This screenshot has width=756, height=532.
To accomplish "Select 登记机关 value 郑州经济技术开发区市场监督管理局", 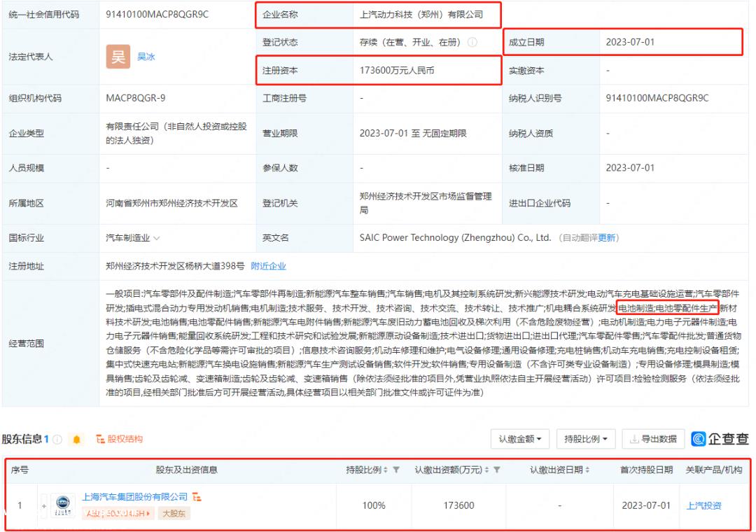I will click(426, 203).
